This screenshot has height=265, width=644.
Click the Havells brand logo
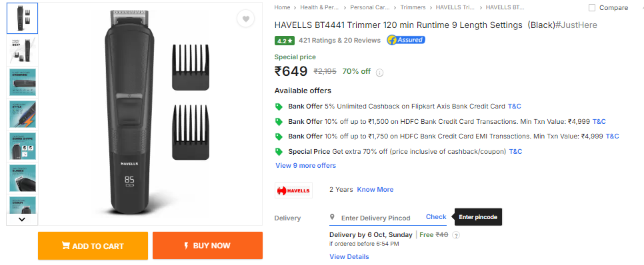[x=293, y=190]
